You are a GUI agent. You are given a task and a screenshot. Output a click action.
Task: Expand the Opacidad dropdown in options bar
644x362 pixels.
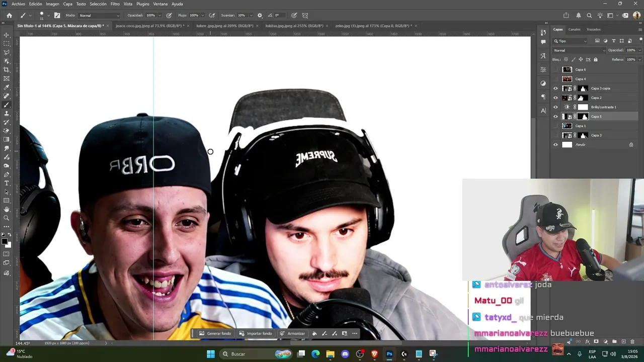(161, 16)
